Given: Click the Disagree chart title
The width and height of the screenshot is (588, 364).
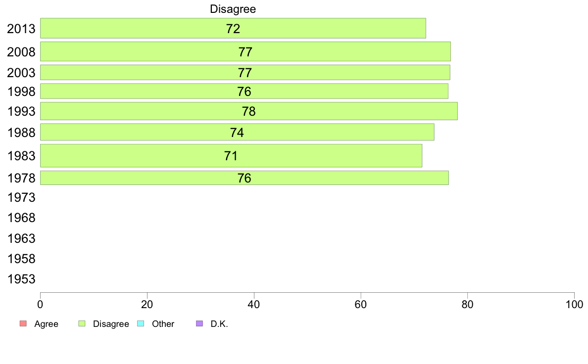Looking at the screenshot, I should click(x=233, y=9).
